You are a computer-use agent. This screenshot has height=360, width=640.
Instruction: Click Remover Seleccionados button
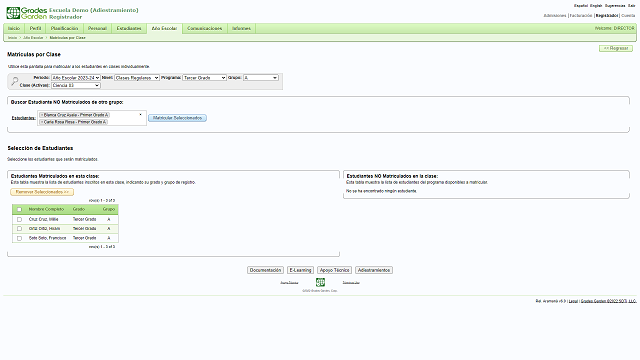point(42,192)
